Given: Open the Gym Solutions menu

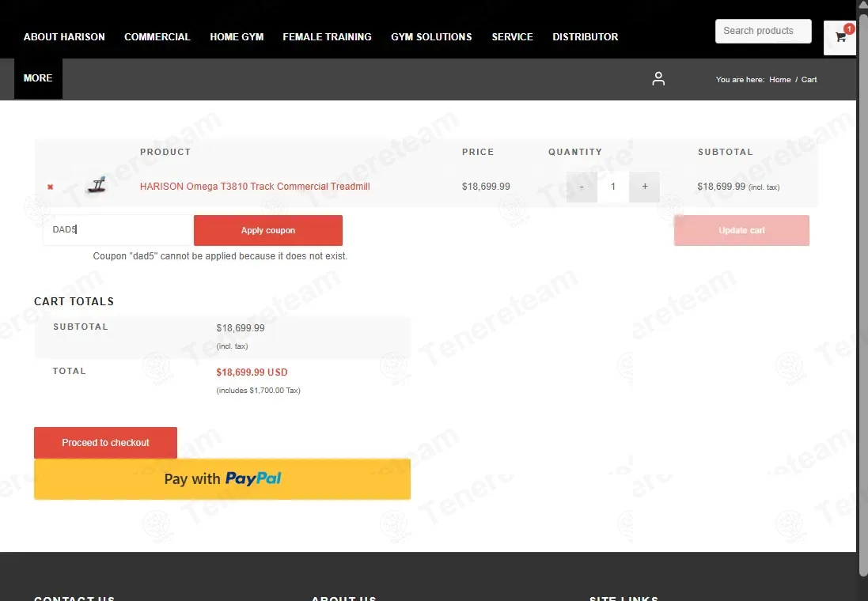Looking at the screenshot, I should (431, 37).
